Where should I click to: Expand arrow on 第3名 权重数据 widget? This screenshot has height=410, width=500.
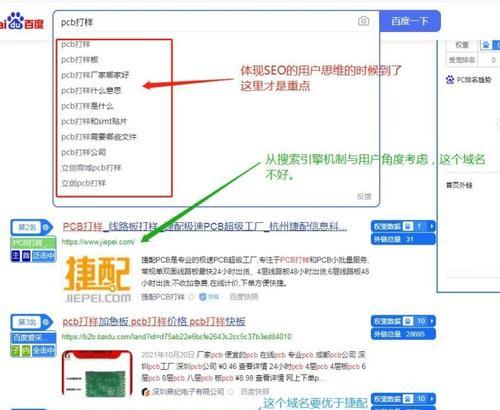coord(432,321)
